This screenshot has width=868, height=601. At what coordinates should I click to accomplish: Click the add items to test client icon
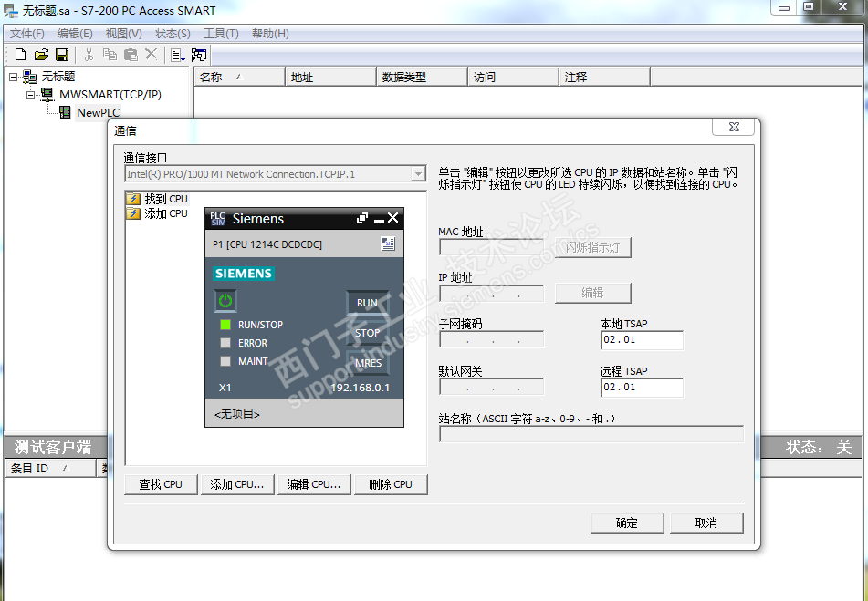pos(178,55)
